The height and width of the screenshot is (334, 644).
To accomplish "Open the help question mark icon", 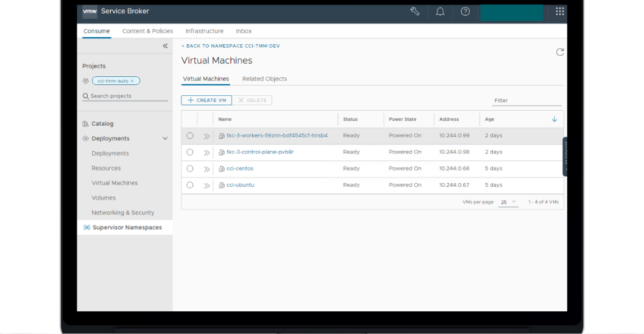I will pos(465,11).
